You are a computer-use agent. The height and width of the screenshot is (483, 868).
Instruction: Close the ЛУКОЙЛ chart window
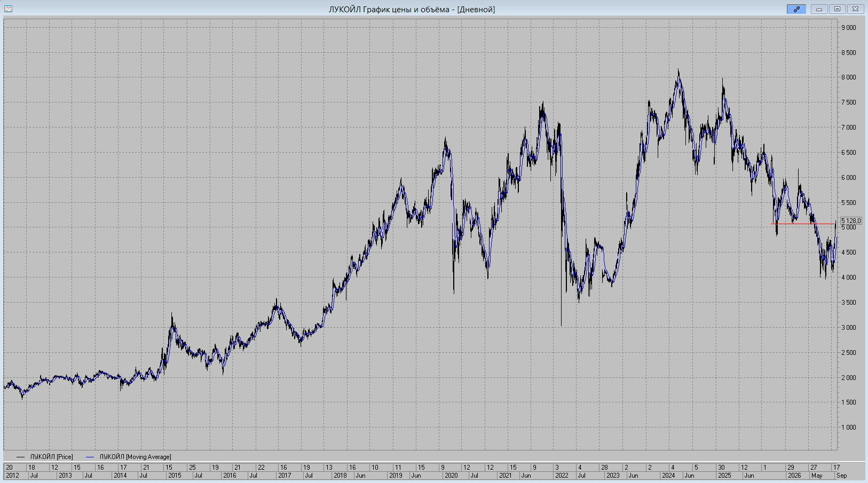pyautogui.click(x=855, y=9)
